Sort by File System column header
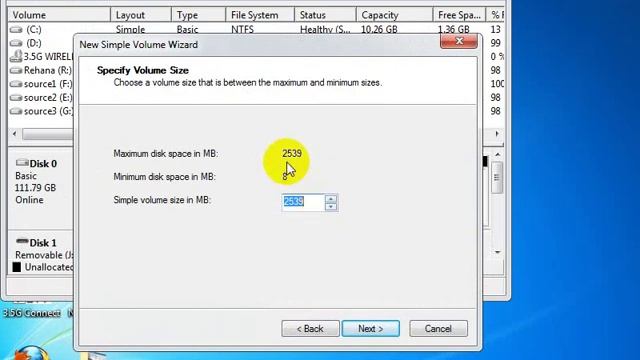640x360 pixels. point(260,15)
